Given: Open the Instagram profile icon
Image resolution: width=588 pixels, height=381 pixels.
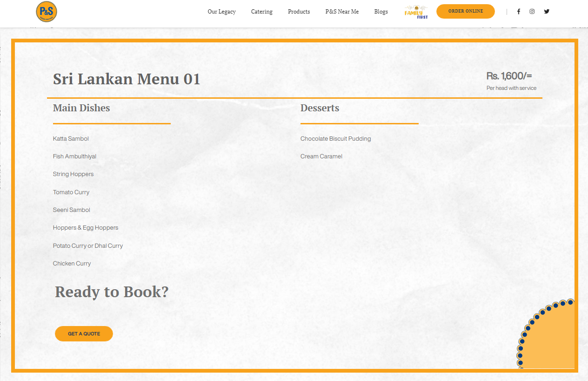Looking at the screenshot, I should [532, 12].
